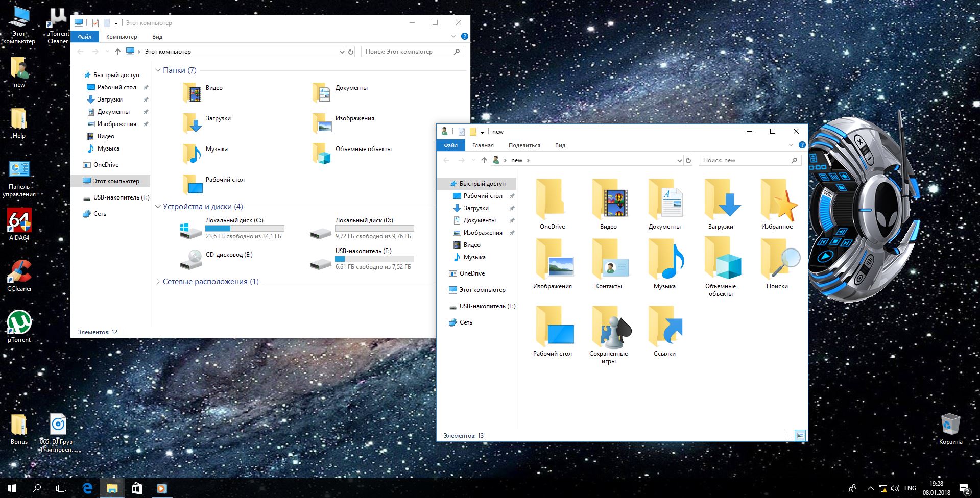Open Microsoft Edge from taskbar
The height and width of the screenshot is (498, 980).
87,488
